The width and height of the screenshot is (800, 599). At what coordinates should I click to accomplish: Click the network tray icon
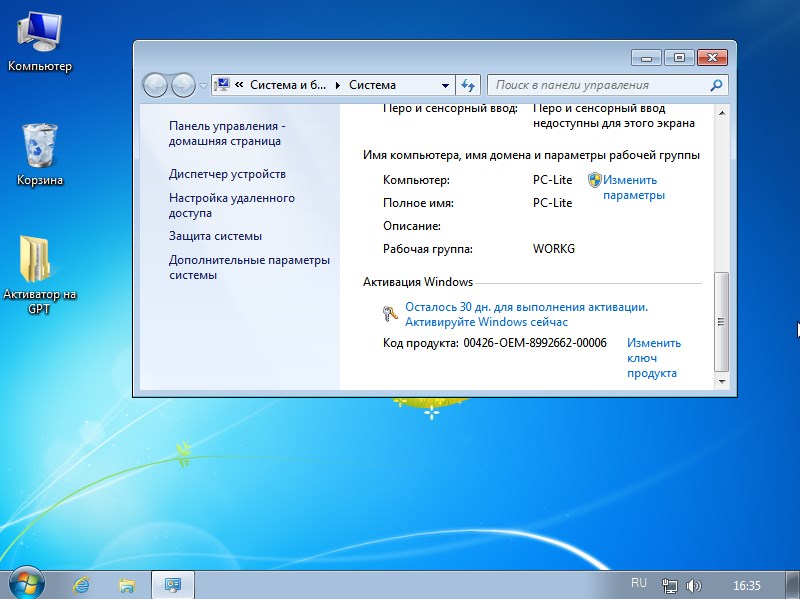pyautogui.click(x=669, y=585)
